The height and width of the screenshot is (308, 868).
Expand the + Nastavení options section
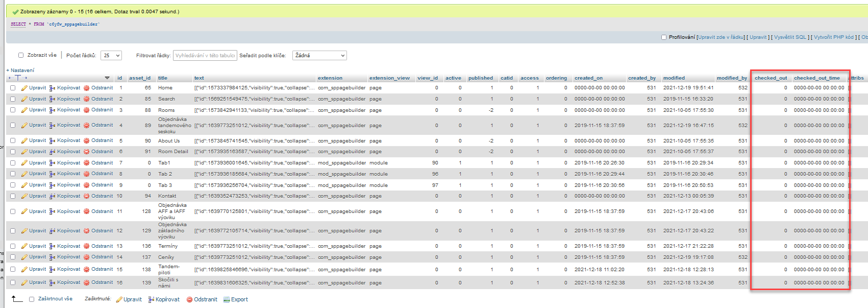(x=20, y=70)
